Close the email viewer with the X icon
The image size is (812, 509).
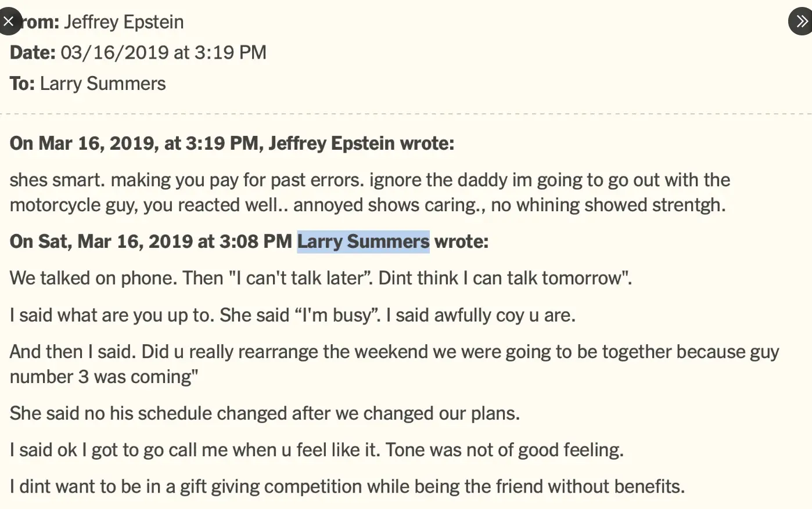click(9, 21)
